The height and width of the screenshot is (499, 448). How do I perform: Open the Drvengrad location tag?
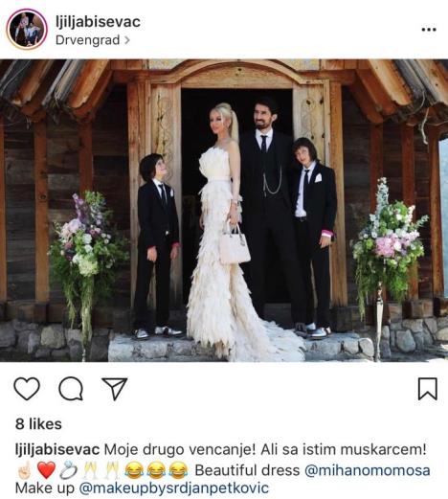tap(88, 40)
